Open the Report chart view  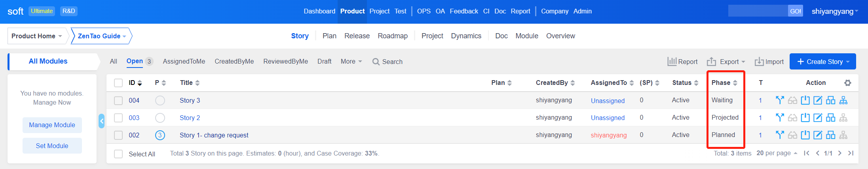(x=682, y=62)
